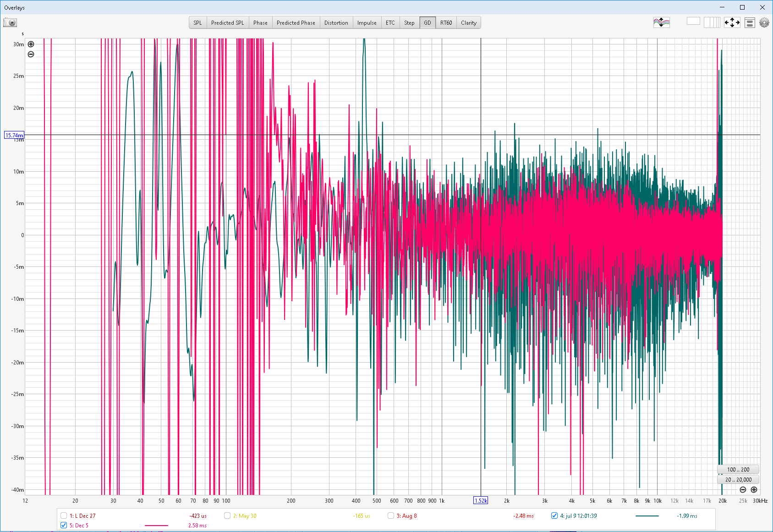
Task: Zoom in the frequency axis with plus icon
Action: pyautogui.click(x=754, y=489)
